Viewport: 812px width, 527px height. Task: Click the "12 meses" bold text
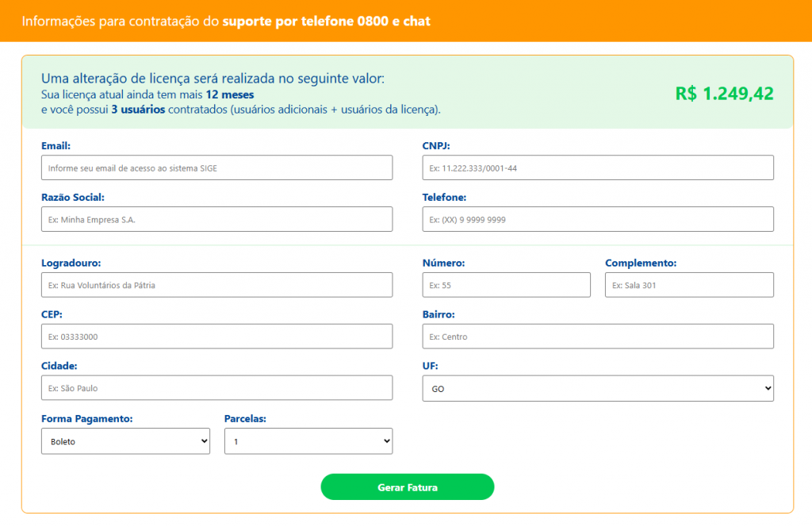pos(229,94)
